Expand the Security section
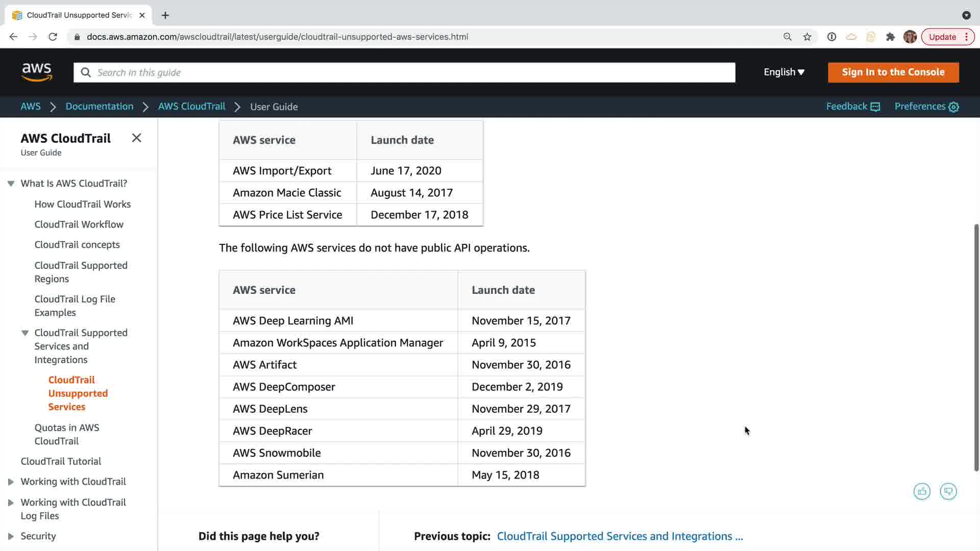Image resolution: width=980 pixels, height=551 pixels. (x=11, y=536)
